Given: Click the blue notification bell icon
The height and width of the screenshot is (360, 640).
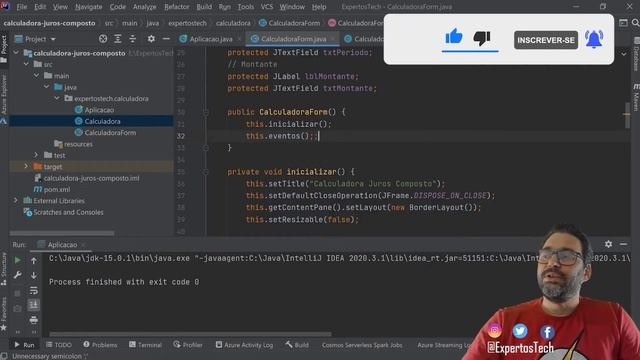Looking at the screenshot, I should (x=594, y=39).
